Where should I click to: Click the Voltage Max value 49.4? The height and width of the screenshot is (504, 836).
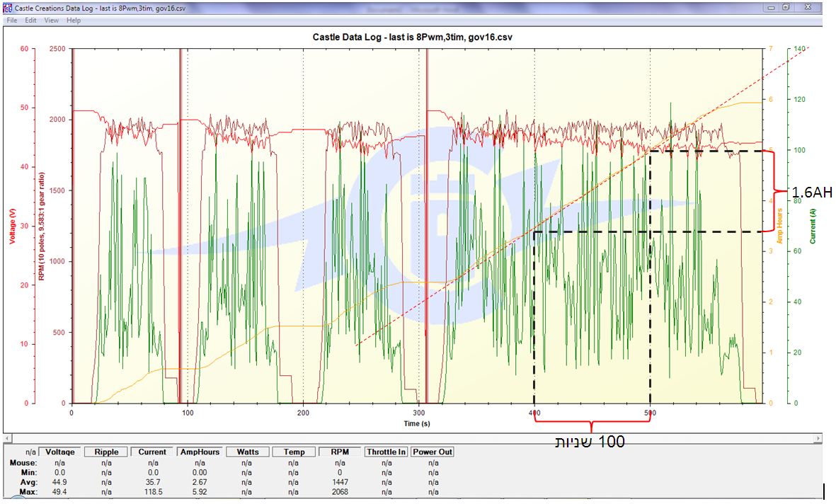coord(59,492)
